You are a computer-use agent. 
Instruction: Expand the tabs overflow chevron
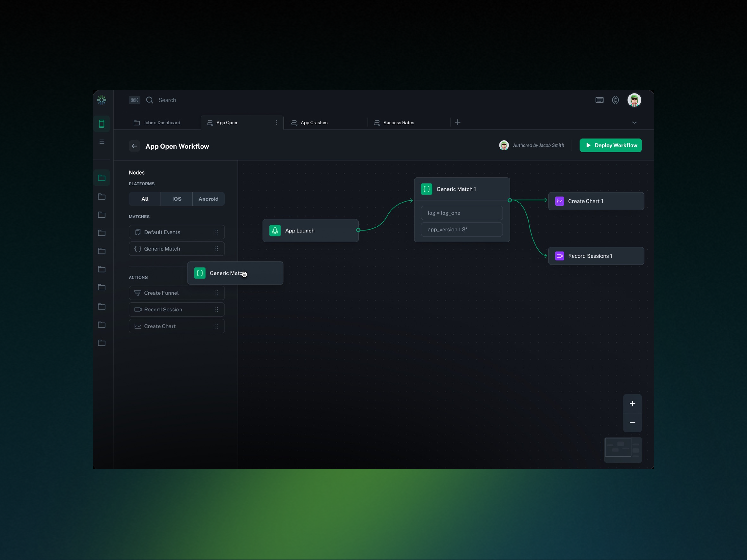coord(634,122)
